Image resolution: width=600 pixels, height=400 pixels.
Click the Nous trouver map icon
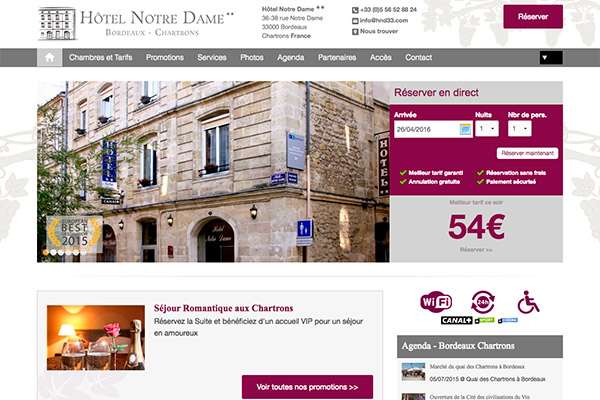click(355, 32)
